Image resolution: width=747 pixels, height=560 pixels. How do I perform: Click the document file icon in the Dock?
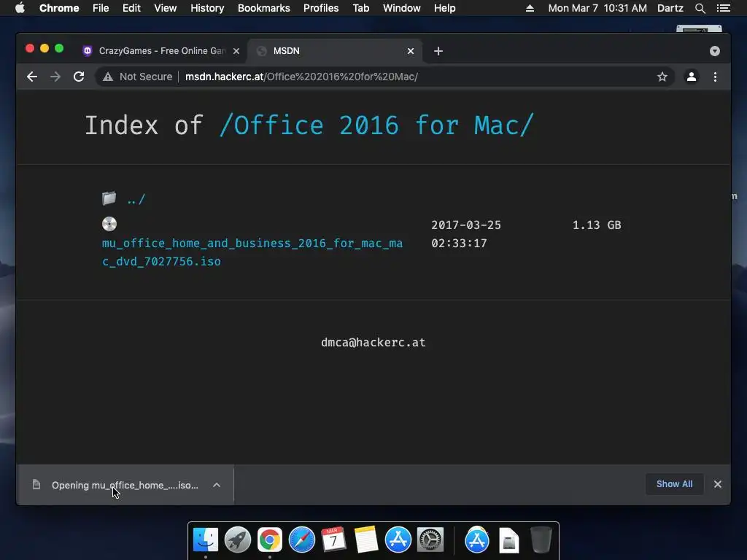point(508,540)
